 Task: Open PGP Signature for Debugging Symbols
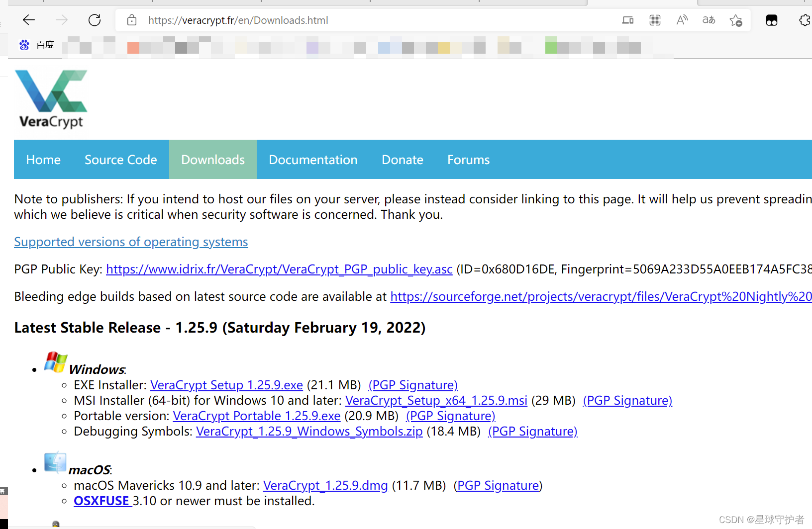tap(533, 432)
